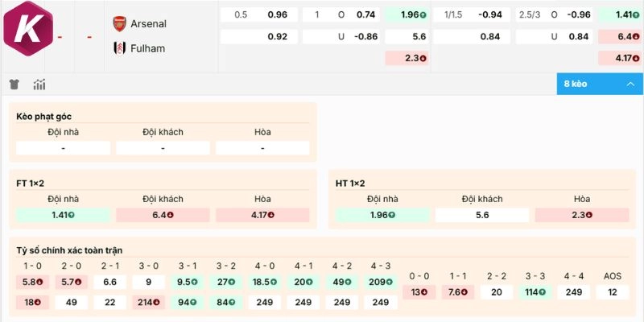The height and width of the screenshot is (322, 644).
Task: Pick AOS odds 12
Action: point(613,292)
